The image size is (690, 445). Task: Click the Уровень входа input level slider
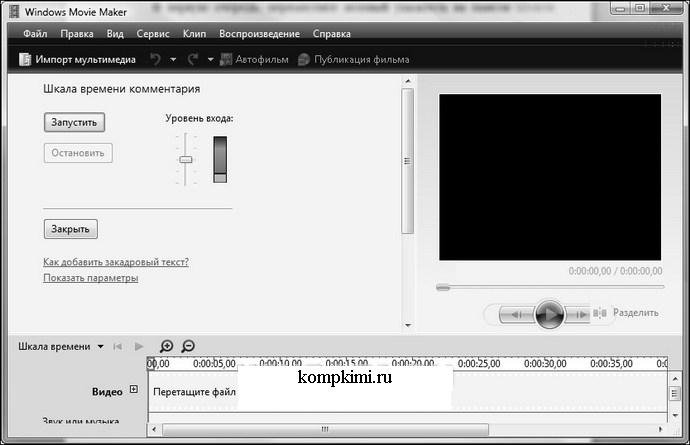[x=185, y=160]
